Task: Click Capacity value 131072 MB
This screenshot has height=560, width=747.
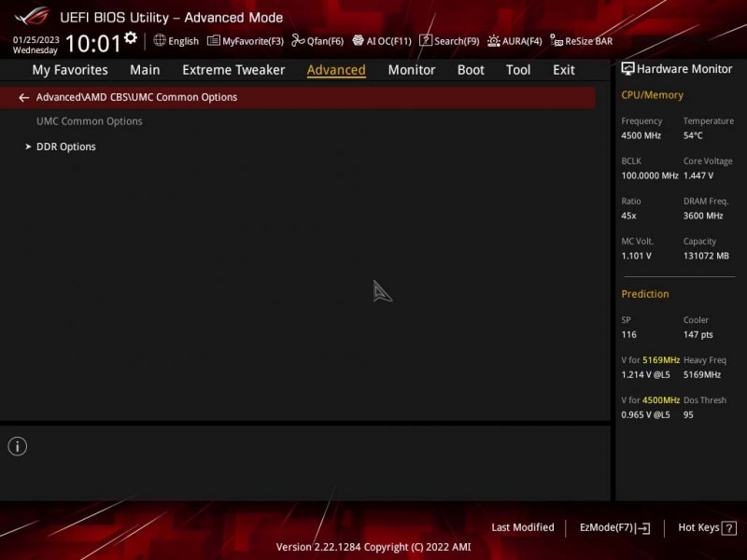Action: click(706, 256)
